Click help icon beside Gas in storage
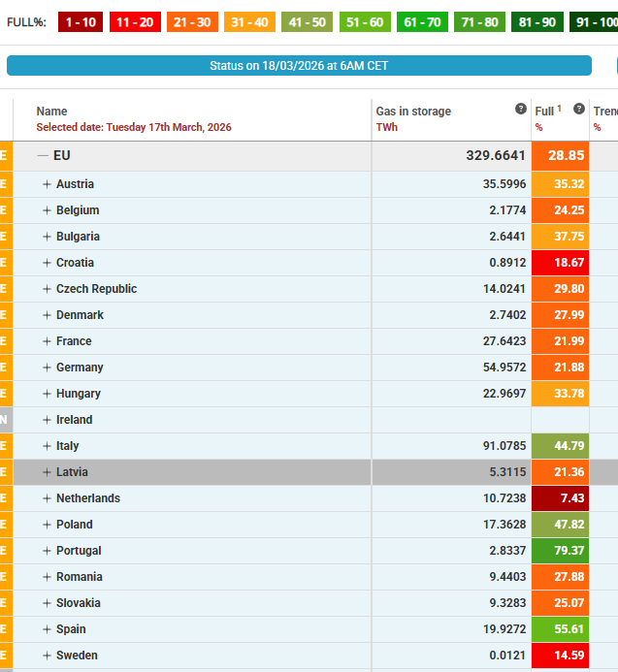Screen dimensions: 618x672 tap(521, 110)
